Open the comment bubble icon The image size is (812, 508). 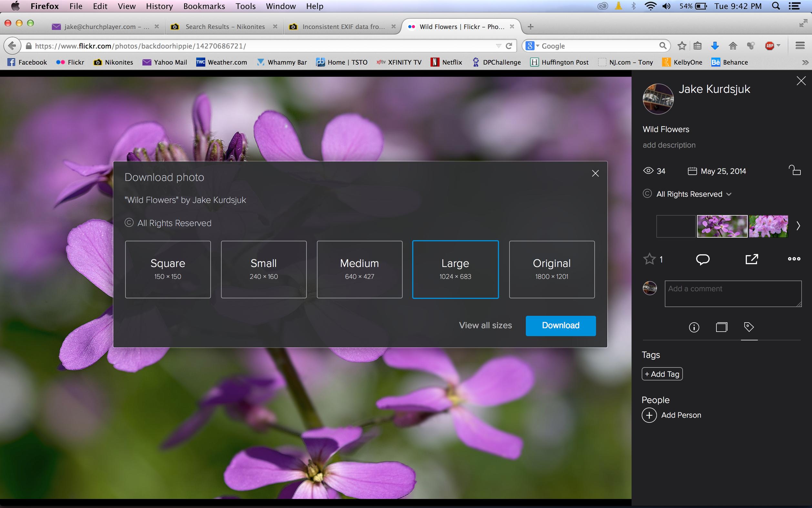(703, 259)
